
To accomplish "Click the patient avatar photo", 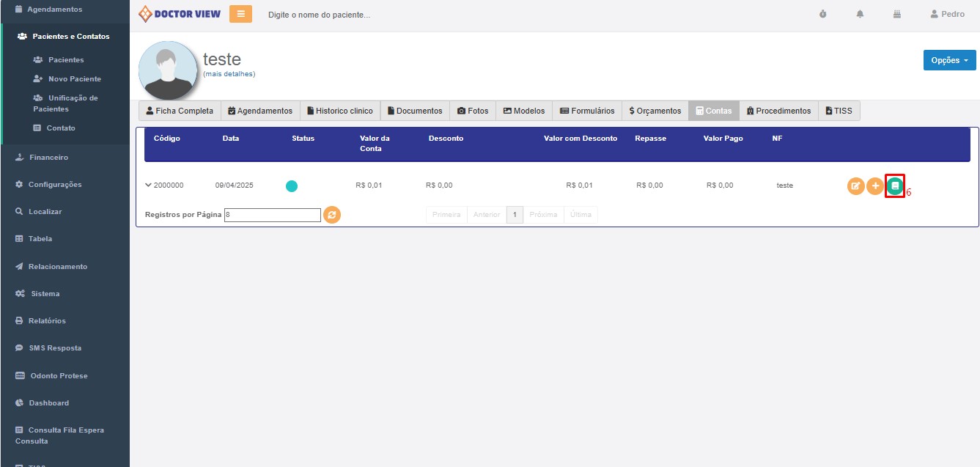I will (x=167, y=70).
